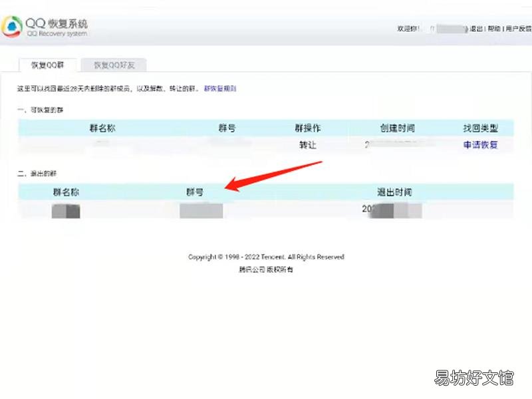
Task: Click the 群操作 column header
Action: pyautogui.click(x=307, y=128)
